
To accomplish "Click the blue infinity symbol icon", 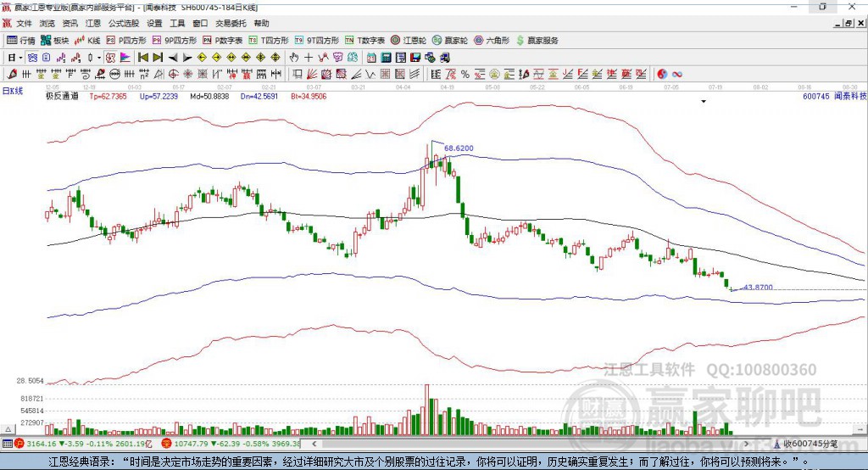I will [676, 75].
